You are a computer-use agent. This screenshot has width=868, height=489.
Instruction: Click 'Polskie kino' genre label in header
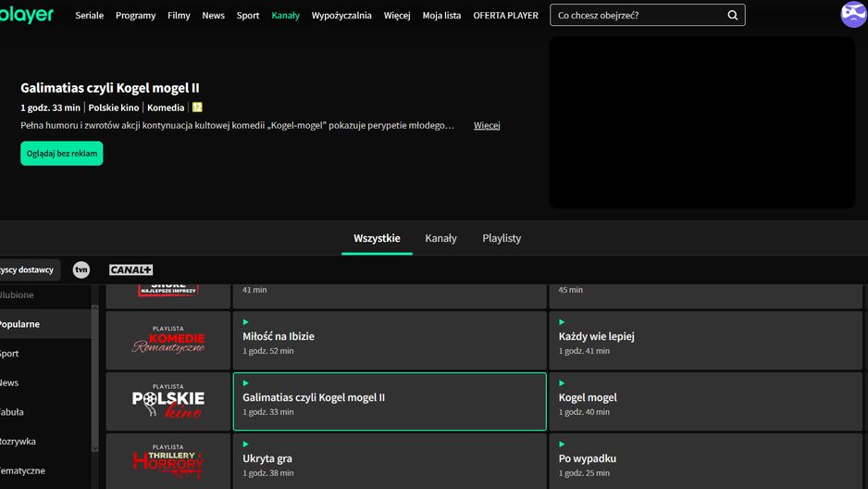(114, 107)
